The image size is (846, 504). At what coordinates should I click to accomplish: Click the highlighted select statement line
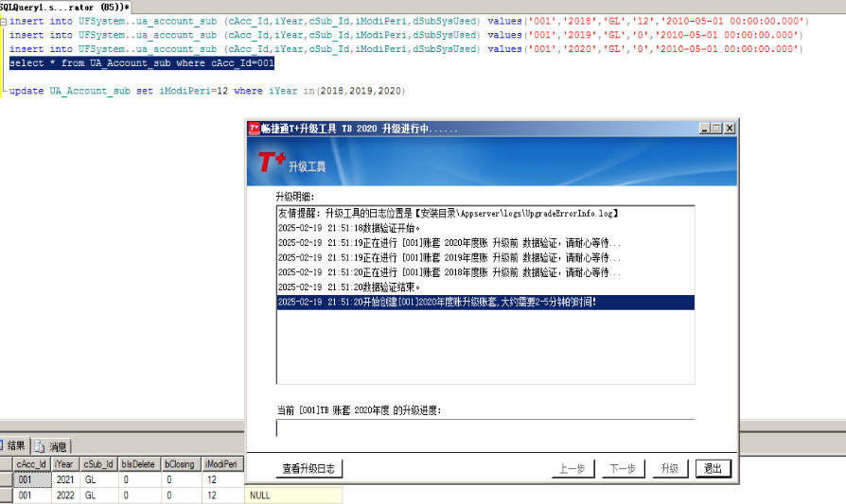point(142,63)
